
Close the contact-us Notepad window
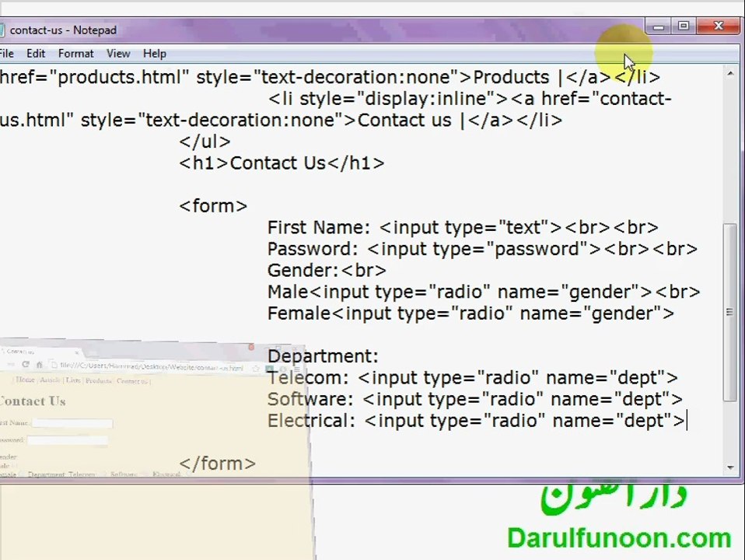719,26
